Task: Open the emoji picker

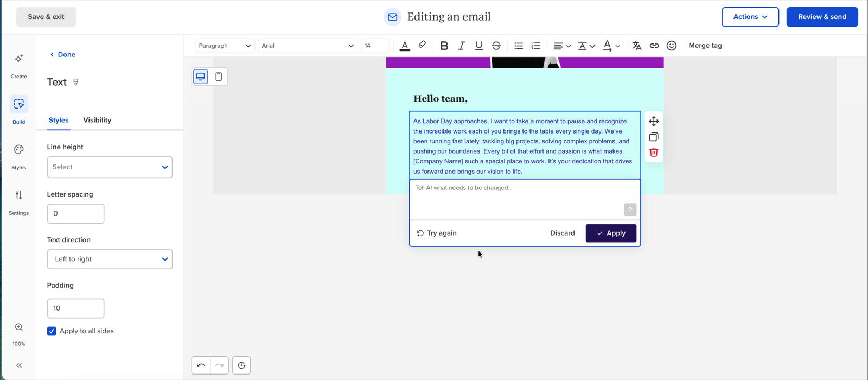Action: 672,46
